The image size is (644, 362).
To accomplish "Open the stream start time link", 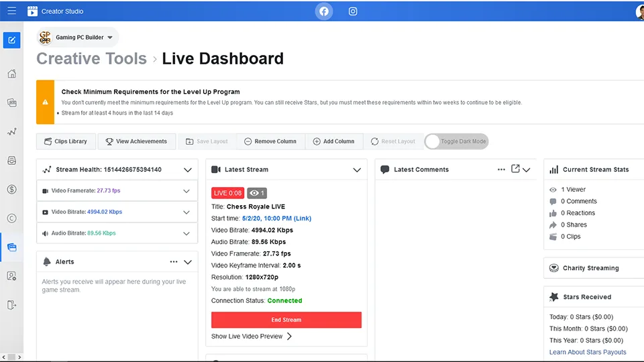I will click(x=276, y=219).
